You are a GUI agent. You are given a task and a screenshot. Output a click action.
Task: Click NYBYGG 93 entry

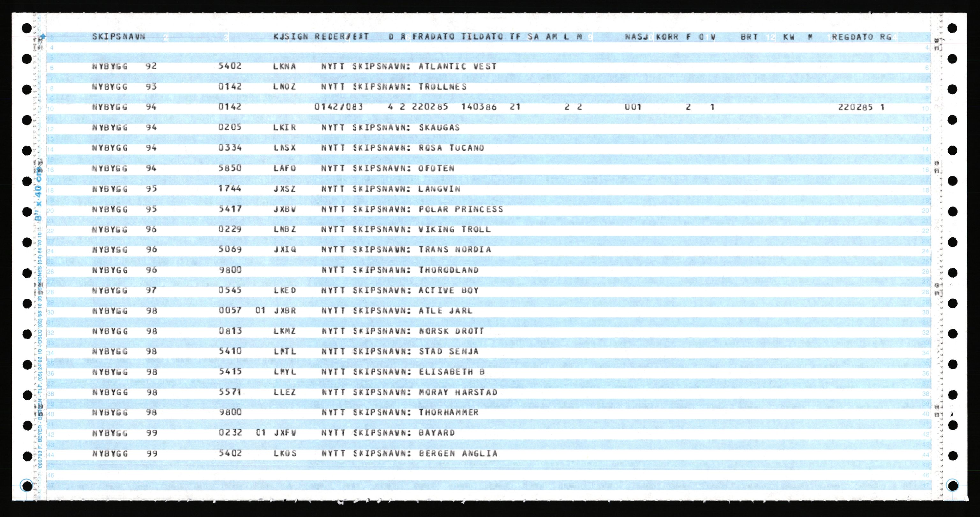(x=124, y=86)
